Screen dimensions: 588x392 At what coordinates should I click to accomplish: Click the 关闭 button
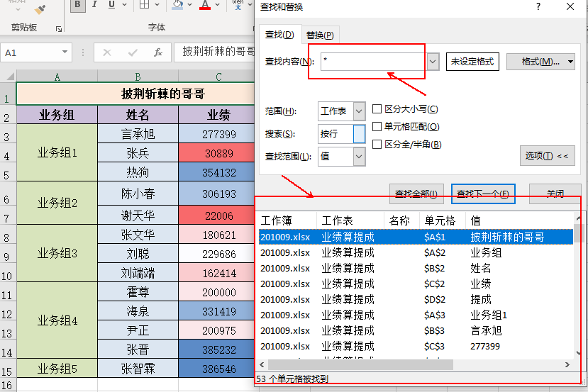555,194
